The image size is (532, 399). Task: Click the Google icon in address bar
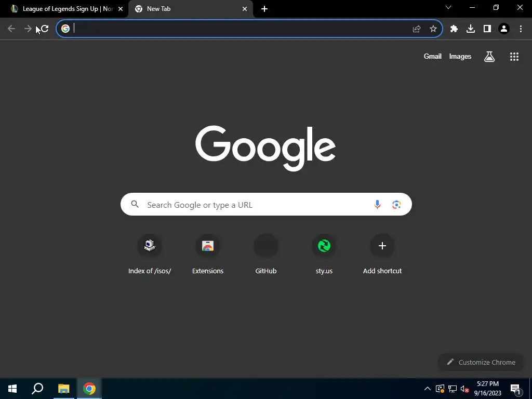click(x=65, y=29)
